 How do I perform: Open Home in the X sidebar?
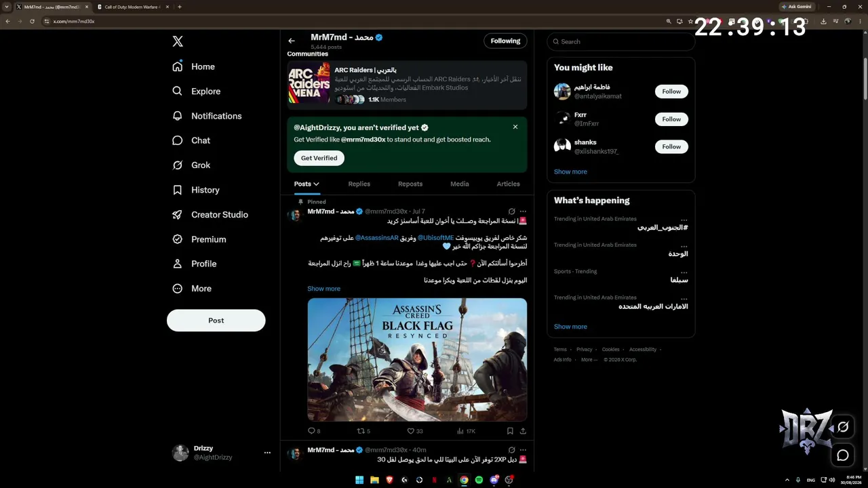coord(193,66)
